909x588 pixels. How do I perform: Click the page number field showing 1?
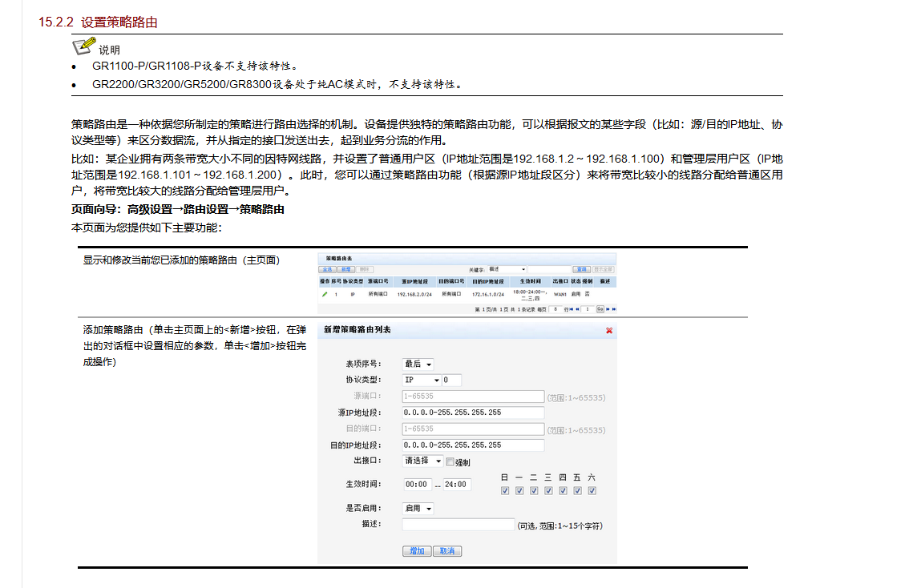pos(588,308)
